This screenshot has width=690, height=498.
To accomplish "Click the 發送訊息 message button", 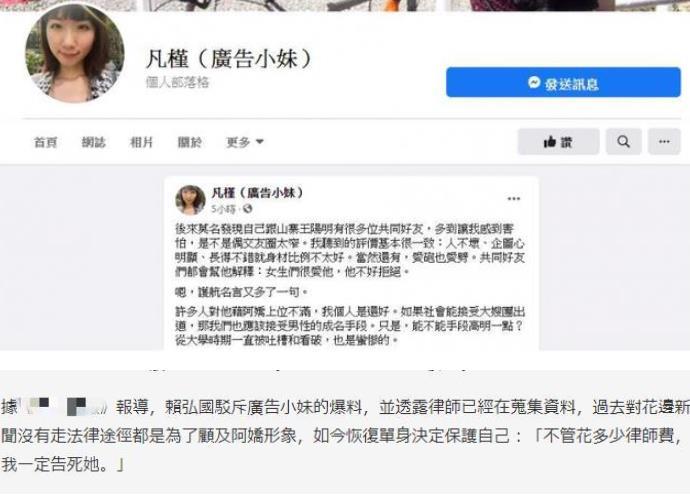I will 563,82.
